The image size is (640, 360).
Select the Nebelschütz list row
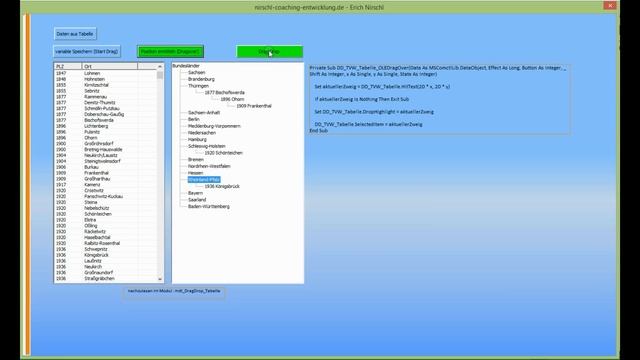coord(105,208)
